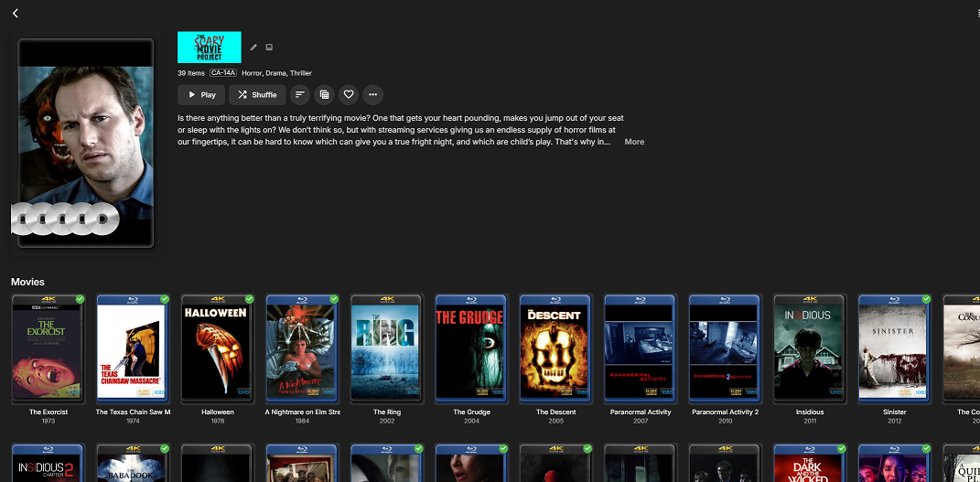Screen dimensions: 980x482
Task: Open the Sinister poster
Action: (895, 348)
